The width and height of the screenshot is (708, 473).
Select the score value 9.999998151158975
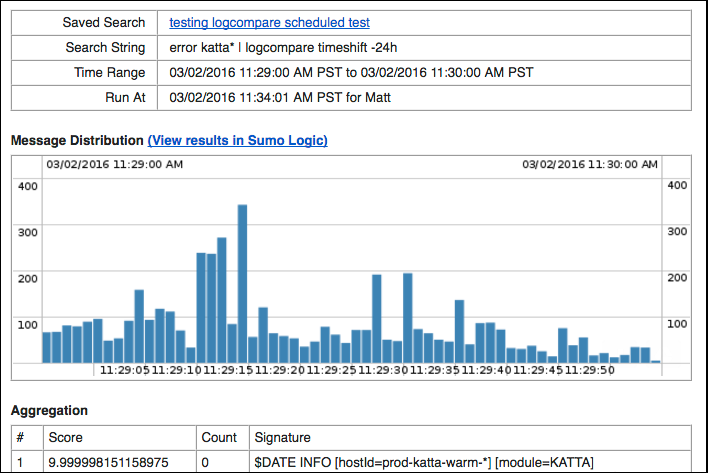112,462
